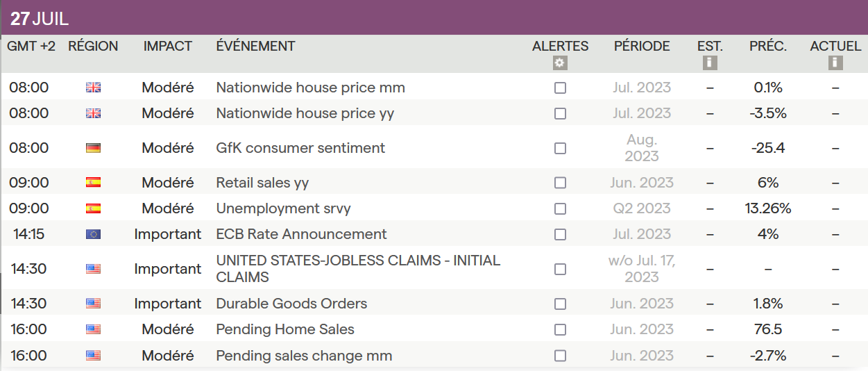Click the ÉVÉNEMENT column header

click(255, 47)
